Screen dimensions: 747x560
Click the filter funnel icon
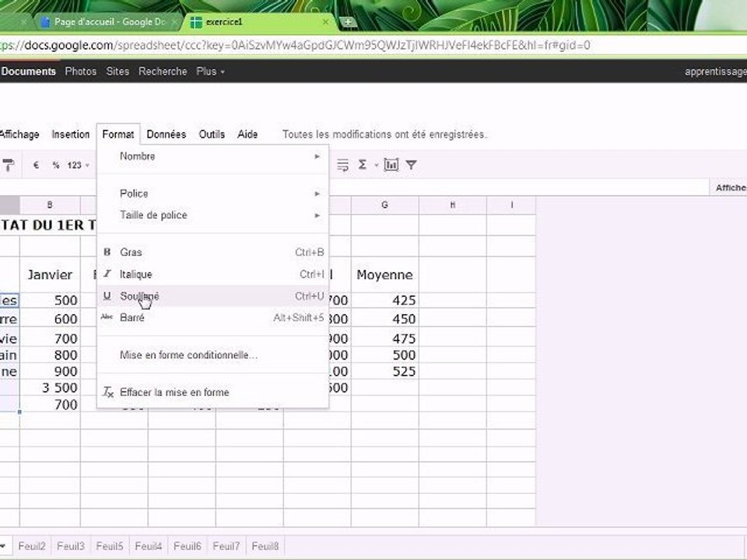[411, 165]
